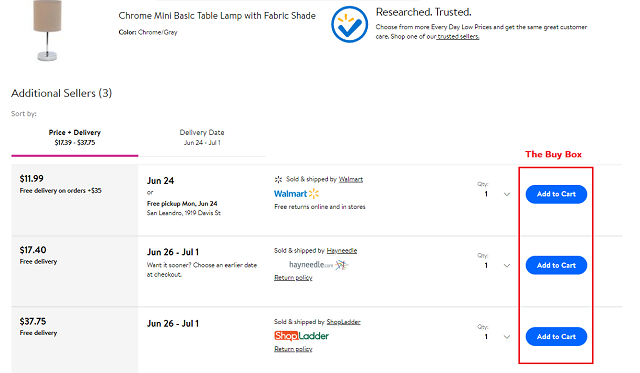Expand the quantity dropdown for Hayneedle offer
The image size is (640, 373).
pos(507,266)
